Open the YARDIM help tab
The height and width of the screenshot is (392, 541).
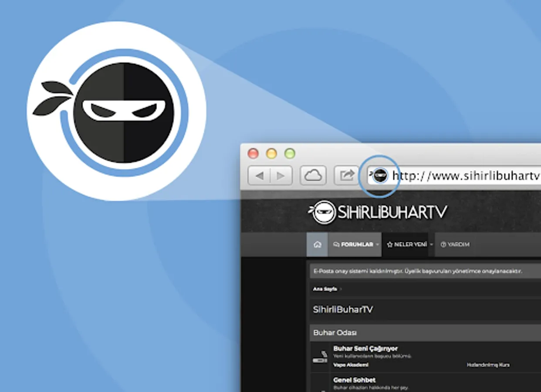click(x=455, y=244)
